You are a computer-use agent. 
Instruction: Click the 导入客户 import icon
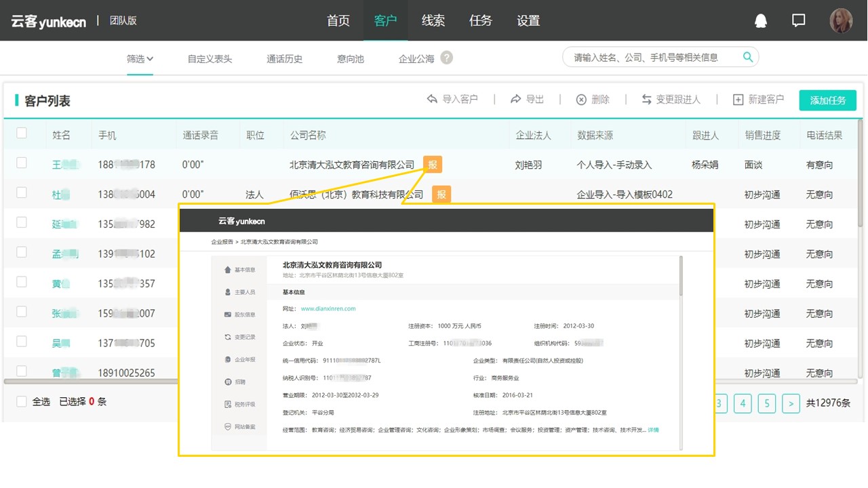point(432,99)
